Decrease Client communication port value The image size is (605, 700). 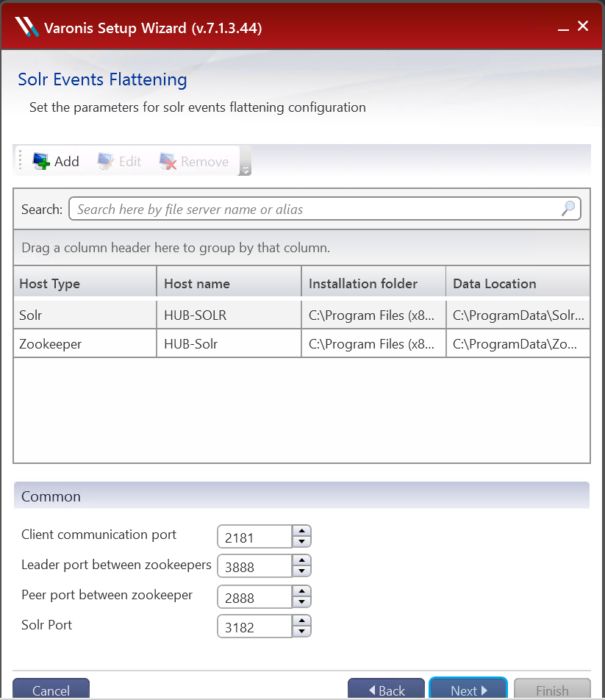[301, 543]
